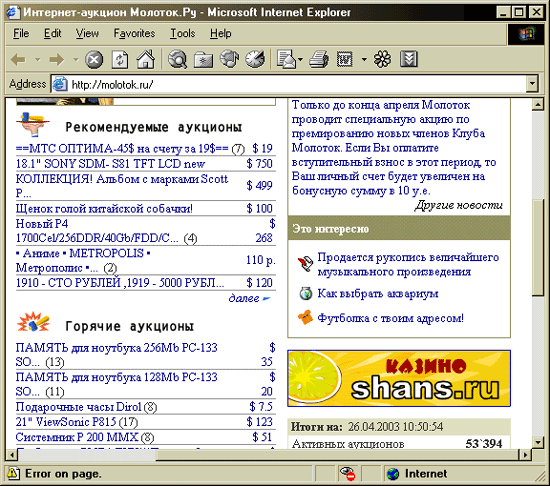Click the shans.ru casino banner
The height and width of the screenshot is (486, 550).
click(399, 378)
